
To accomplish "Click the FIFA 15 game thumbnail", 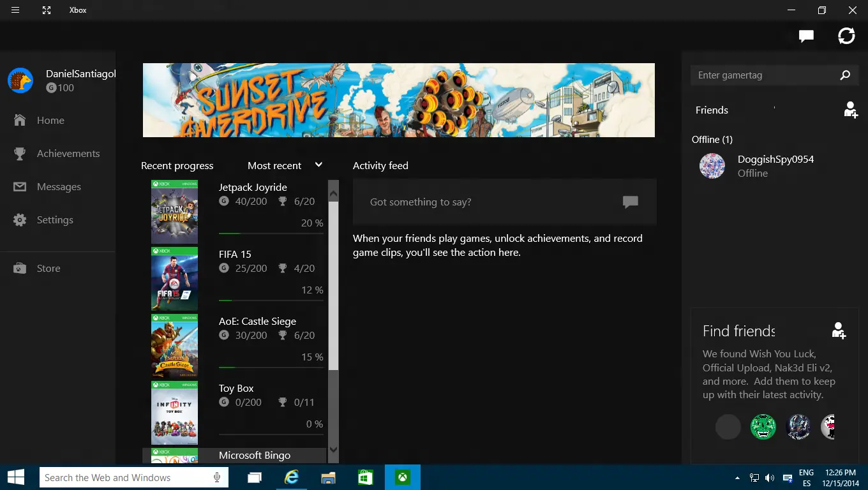I will [174, 279].
